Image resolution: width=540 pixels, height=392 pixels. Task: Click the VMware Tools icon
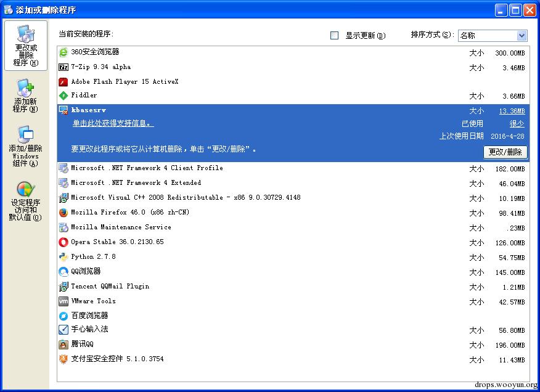point(63,301)
